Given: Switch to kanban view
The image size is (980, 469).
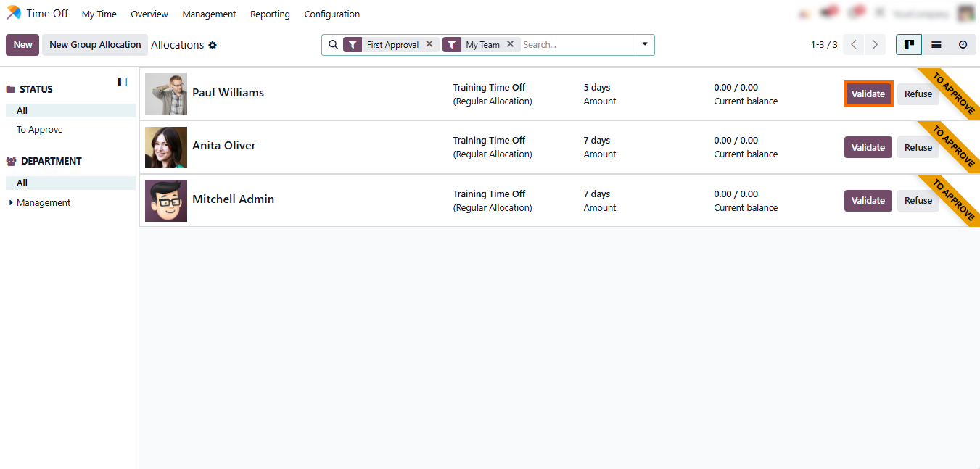Looking at the screenshot, I should tap(909, 45).
